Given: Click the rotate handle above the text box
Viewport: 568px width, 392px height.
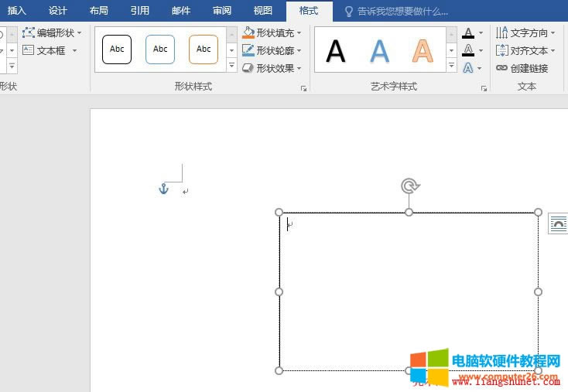Looking at the screenshot, I should (x=409, y=186).
